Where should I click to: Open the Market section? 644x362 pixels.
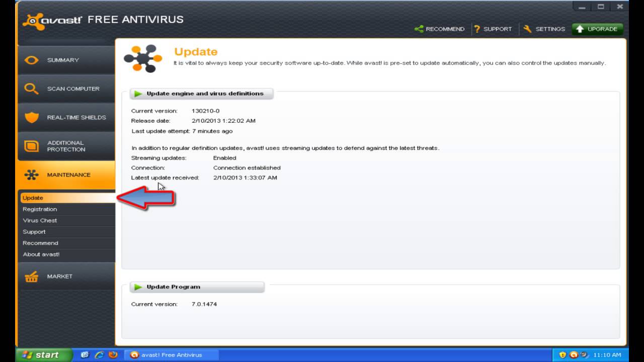pyautogui.click(x=66, y=276)
